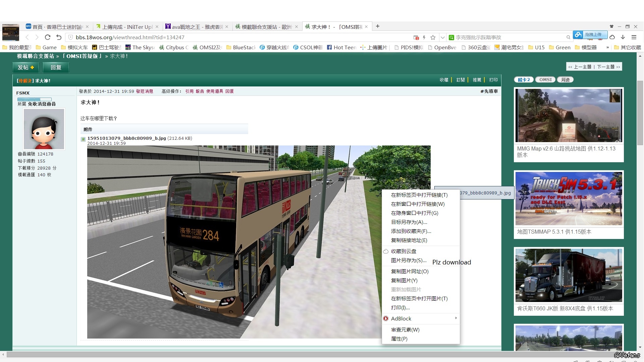Open new tab with plus button
The image size is (644, 362).
378,26
